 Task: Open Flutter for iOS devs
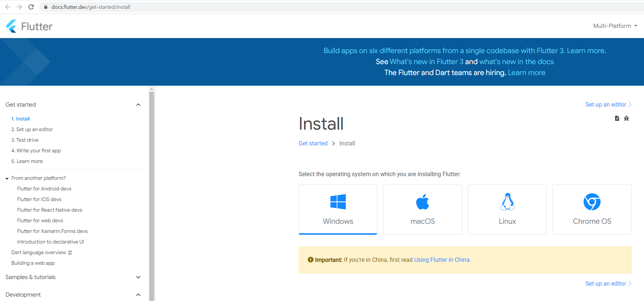(x=39, y=199)
